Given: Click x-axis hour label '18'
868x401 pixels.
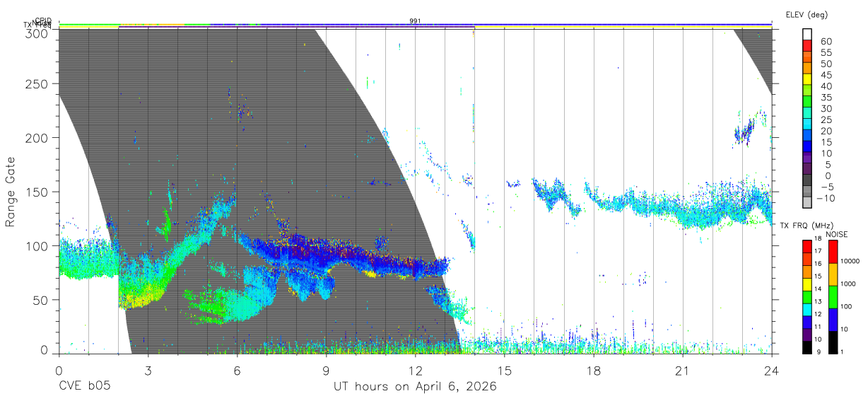Looking at the screenshot, I should point(594,371).
